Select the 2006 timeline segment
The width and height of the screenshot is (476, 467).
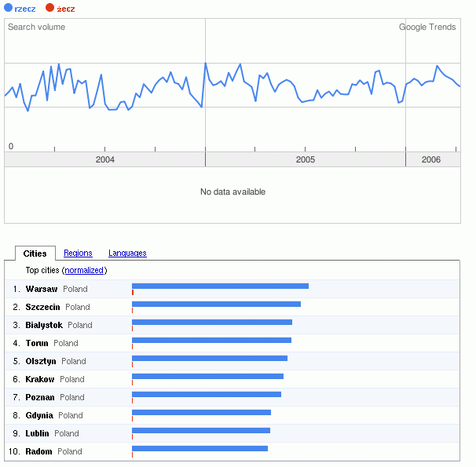coord(431,159)
